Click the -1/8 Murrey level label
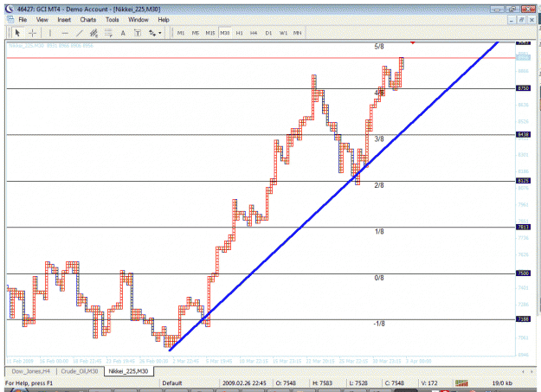 point(379,324)
